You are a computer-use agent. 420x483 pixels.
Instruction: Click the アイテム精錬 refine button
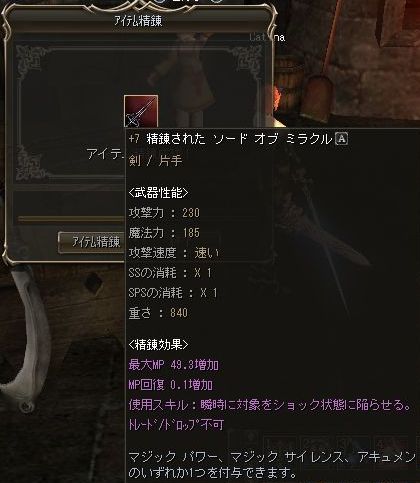point(92,242)
